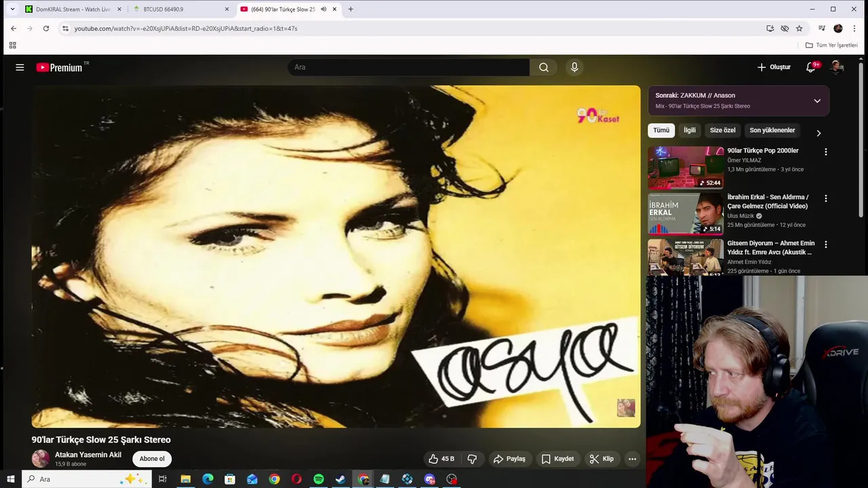The width and height of the screenshot is (868, 488).
Task: Dislike the video with thumbs down
Action: (472, 459)
